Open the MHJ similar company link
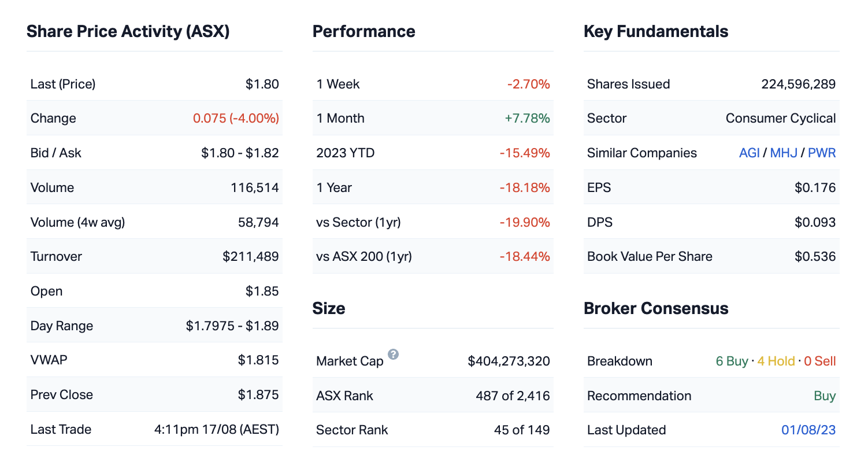 [784, 153]
